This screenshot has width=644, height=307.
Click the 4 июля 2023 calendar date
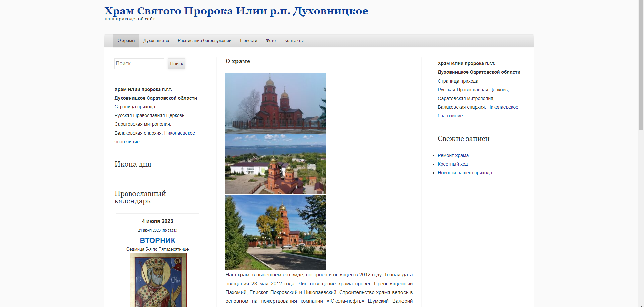(157, 221)
